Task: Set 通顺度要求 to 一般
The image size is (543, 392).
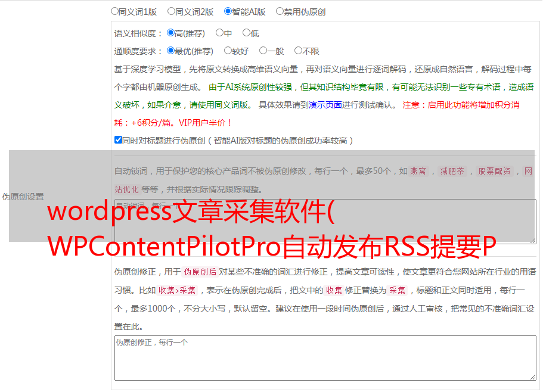Action: pyautogui.click(x=263, y=51)
